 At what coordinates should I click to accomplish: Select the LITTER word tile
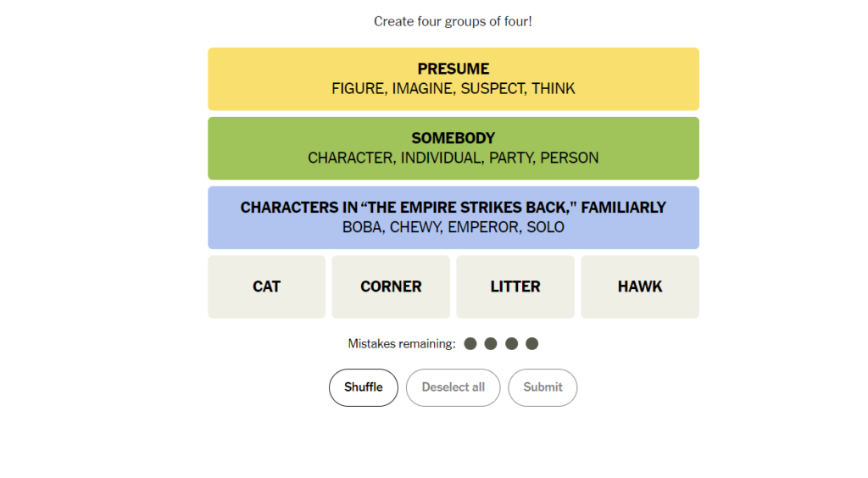(515, 286)
